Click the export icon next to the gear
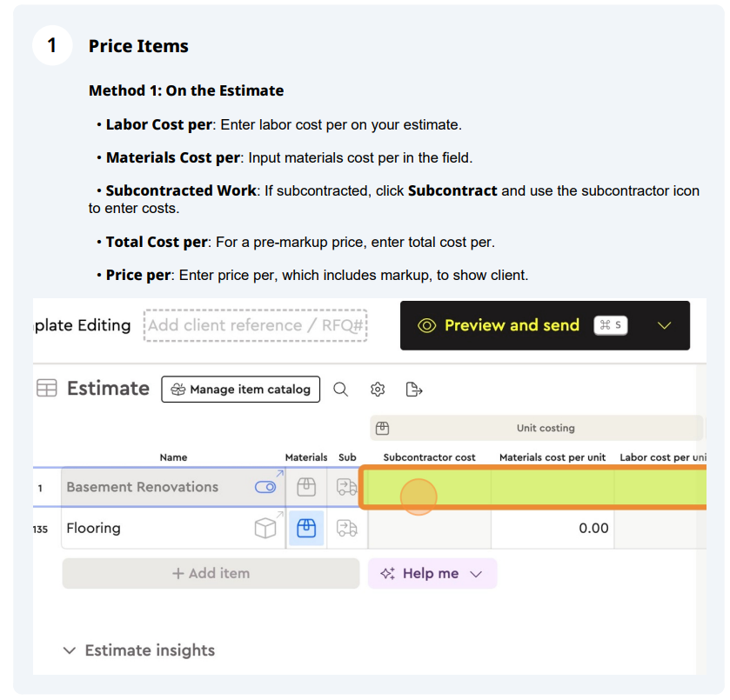The width and height of the screenshot is (730, 700). click(413, 389)
